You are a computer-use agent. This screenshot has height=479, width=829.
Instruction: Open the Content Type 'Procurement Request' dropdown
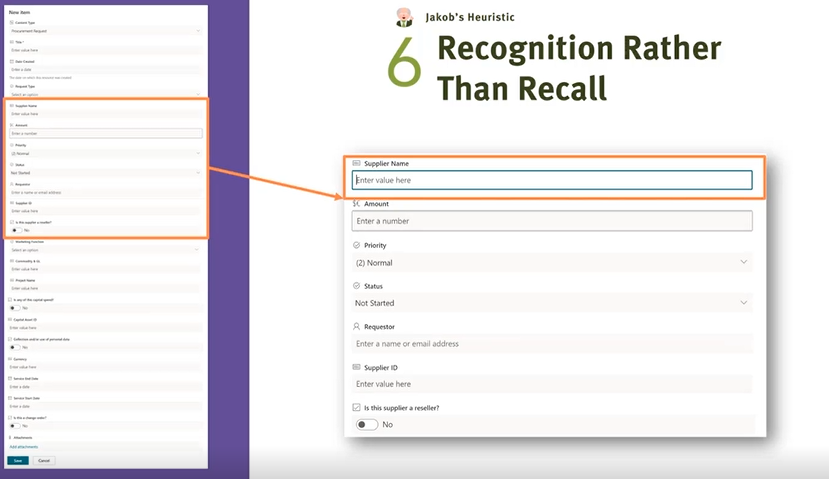[x=105, y=31]
